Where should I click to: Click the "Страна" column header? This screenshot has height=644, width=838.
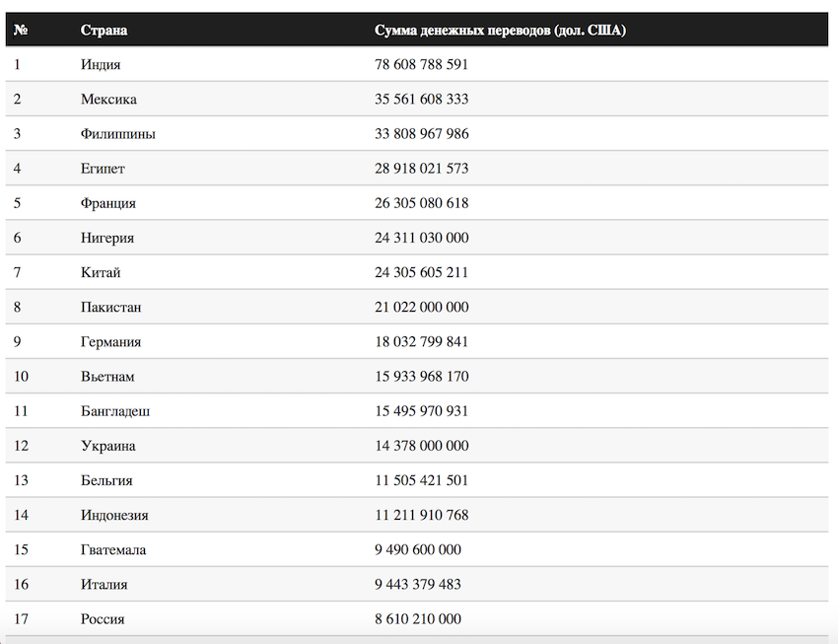click(104, 30)
